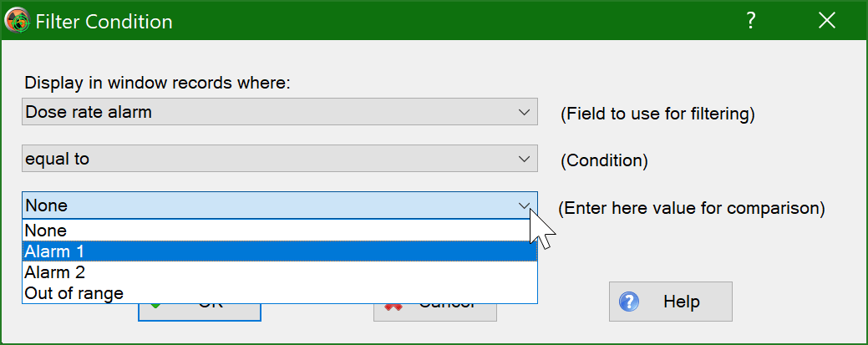Click the red cross Cancel icon
Viewport: 868px width, 345px height.
[393, 307]
